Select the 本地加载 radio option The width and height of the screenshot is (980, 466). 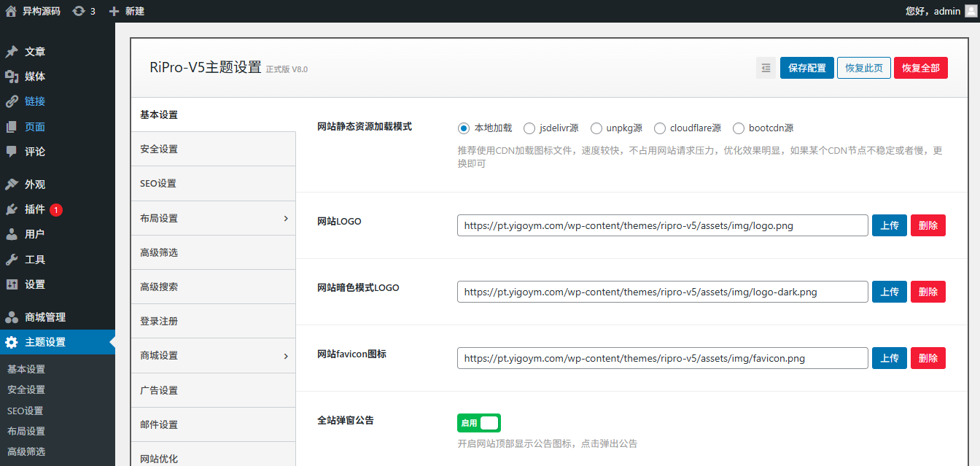point(464,128)
